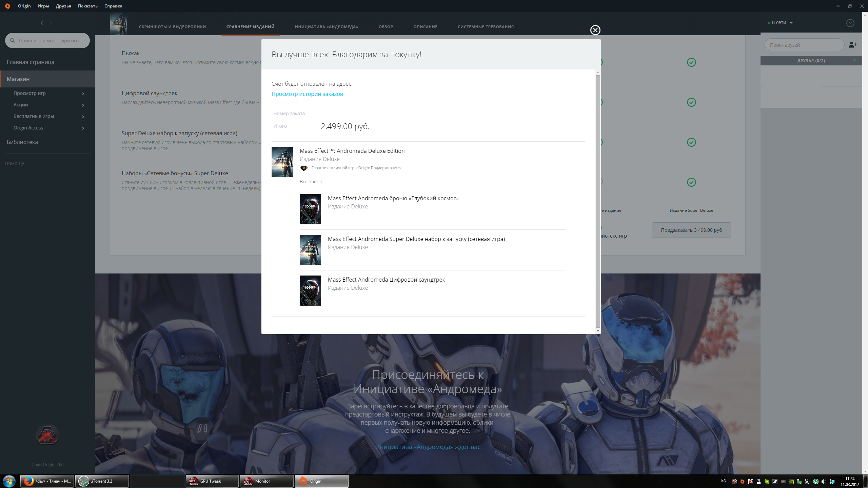Expand the Origin Access submenu
This screenshot has height=488, width=868.
[83, 128]
